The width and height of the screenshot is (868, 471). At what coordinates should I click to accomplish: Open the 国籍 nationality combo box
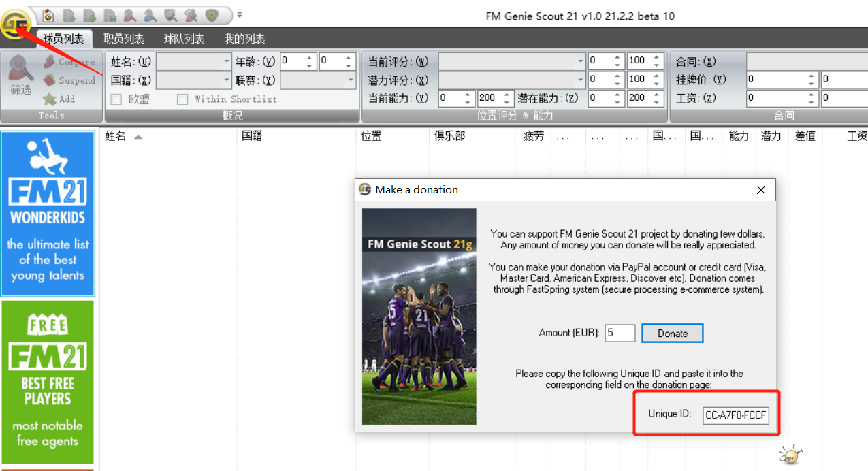pyautogui.click(x=194, y=80)
